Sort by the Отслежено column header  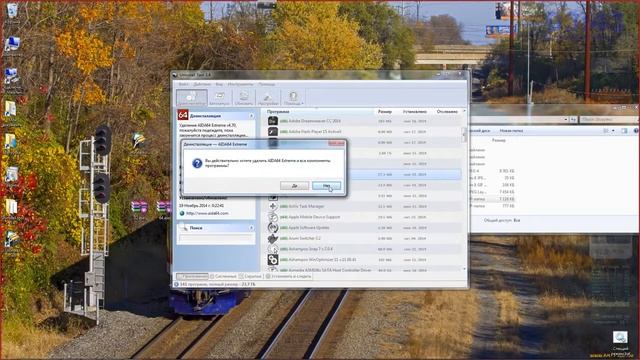pos(447,111)
